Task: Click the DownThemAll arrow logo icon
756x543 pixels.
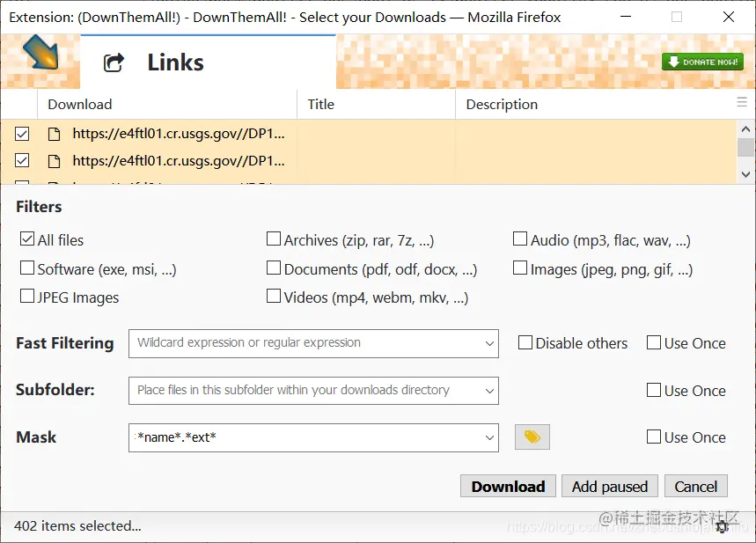Action: tap(41, 52)
